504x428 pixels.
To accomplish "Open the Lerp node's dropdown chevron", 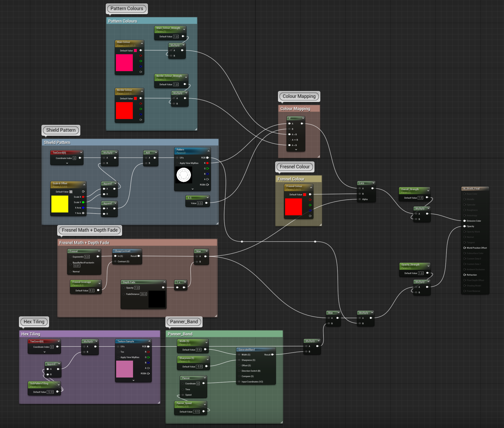I will click(373, 183).
